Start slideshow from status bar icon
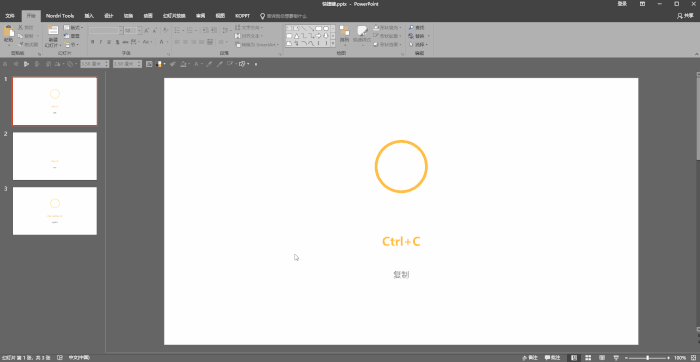The height and width of the screenshot is (362, 700). (617, 358)
